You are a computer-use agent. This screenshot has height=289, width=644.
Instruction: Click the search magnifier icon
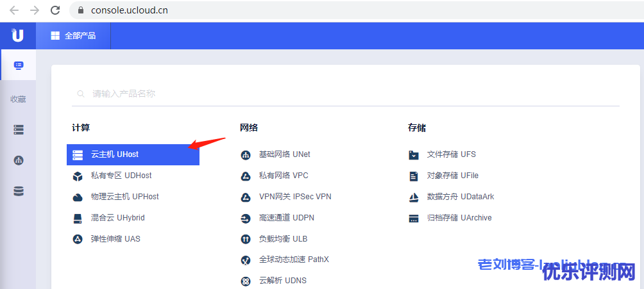pyautogui.click(x=81, y=94)
